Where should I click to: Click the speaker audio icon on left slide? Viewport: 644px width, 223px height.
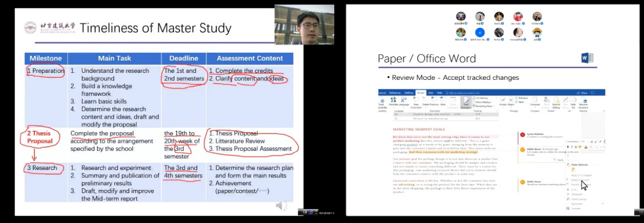[x=281, y=205]
